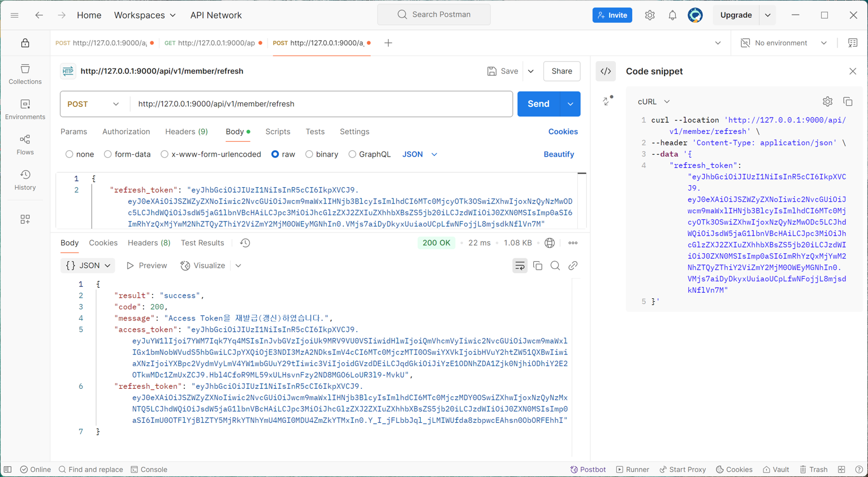Open Postman settings gear icon
The height and width of the screenshot is (477, 868).
(x=650, y=15)
